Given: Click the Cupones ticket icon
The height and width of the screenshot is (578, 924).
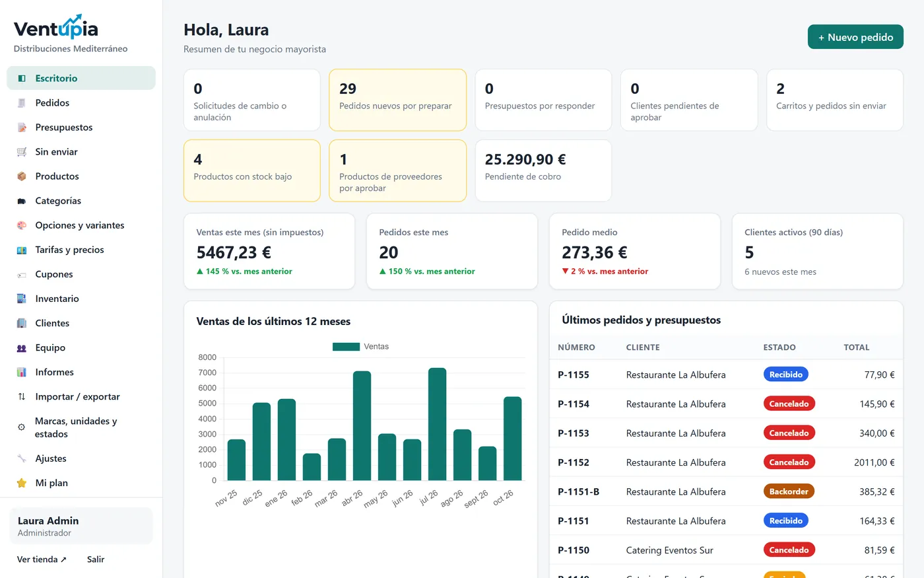Looking at the screenshot, I should [22, 274].
